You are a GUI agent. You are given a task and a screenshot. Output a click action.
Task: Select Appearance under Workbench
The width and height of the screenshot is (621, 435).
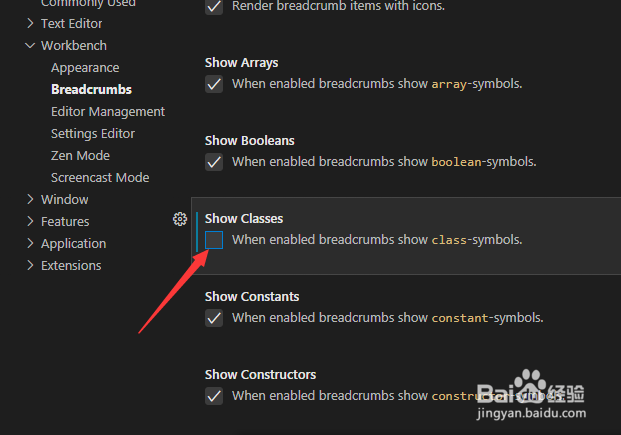85,68
